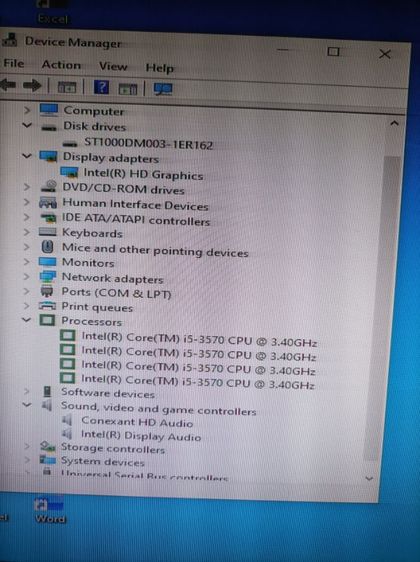420x562 pixels.
Task: Collapse Sound, video and game controllers
Action: pyautogui.click(x=27, y=405)
